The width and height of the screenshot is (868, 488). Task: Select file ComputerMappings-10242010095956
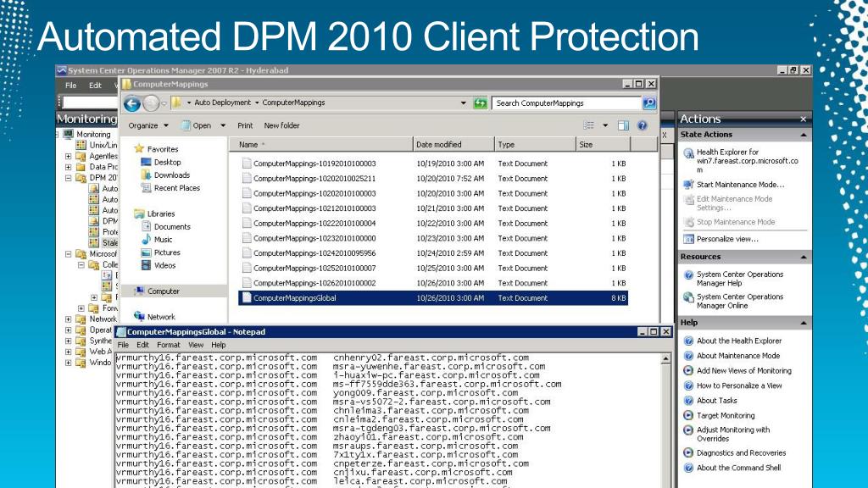[x=314, y=253]
